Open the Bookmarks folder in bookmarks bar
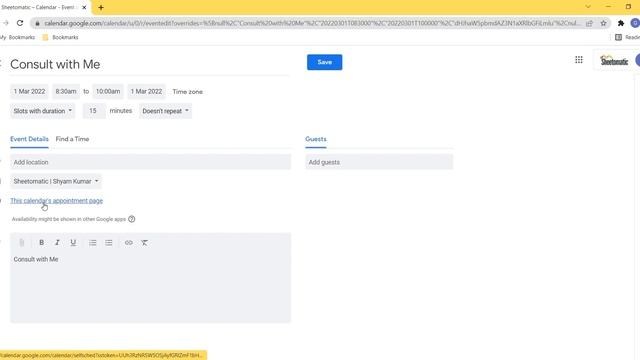Screen dimensions: 640x360 click(x=60, y=37)
